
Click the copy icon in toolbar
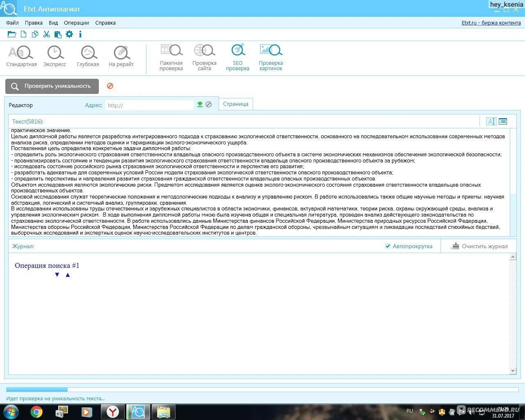(x=35, y=34)
